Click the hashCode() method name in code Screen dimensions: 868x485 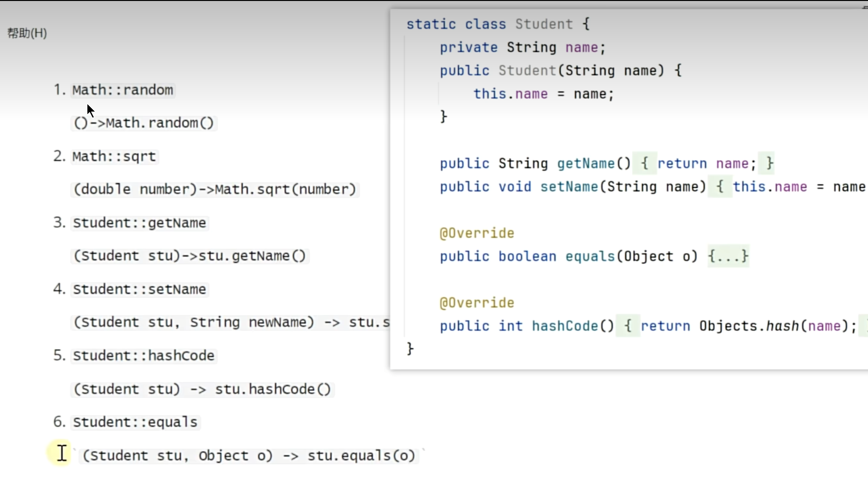tap(573, 326)
